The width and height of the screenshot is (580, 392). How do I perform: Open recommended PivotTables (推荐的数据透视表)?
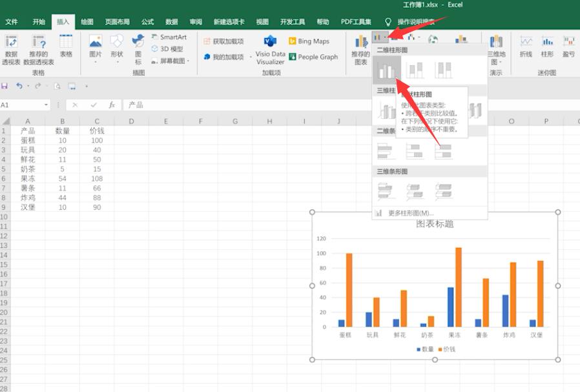[39, 50]
